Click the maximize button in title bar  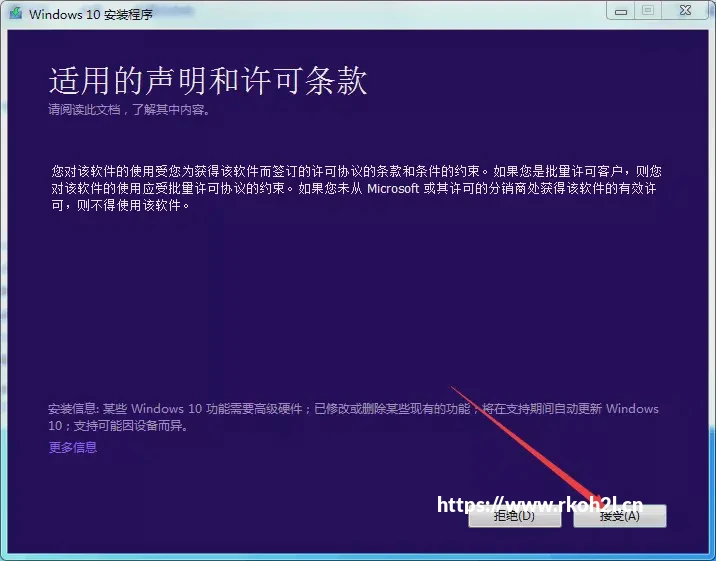click(x=648, y=11)
